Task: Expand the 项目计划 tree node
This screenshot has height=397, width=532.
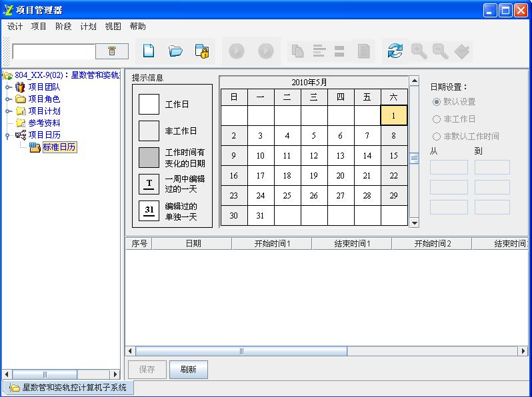Action: tap(8, 111)
